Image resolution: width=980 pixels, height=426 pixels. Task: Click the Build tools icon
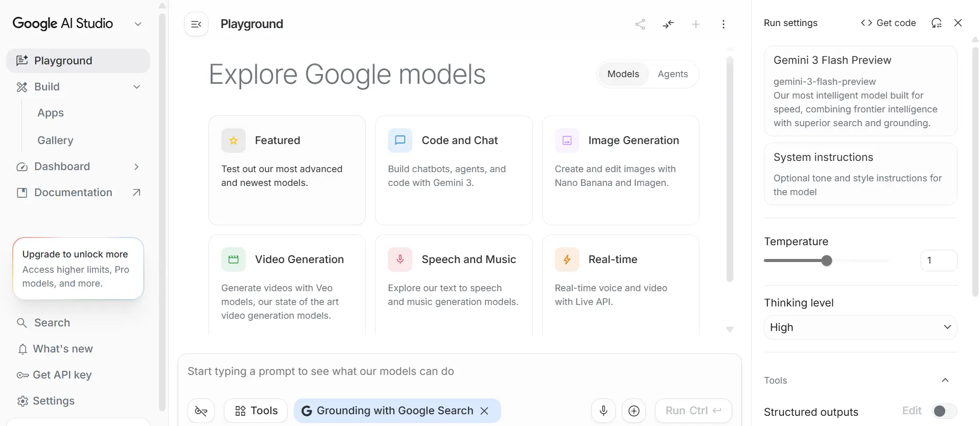coord(22,87)
